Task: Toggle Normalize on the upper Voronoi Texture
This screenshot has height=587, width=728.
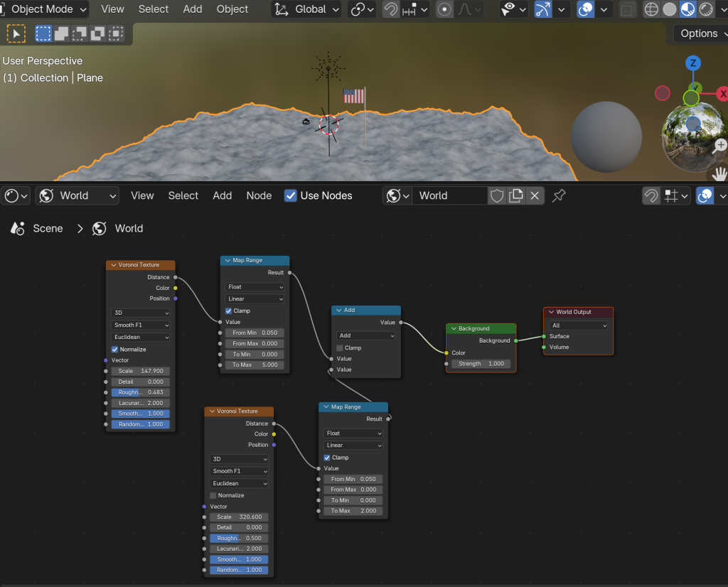Action: click(x=115, y=350)
